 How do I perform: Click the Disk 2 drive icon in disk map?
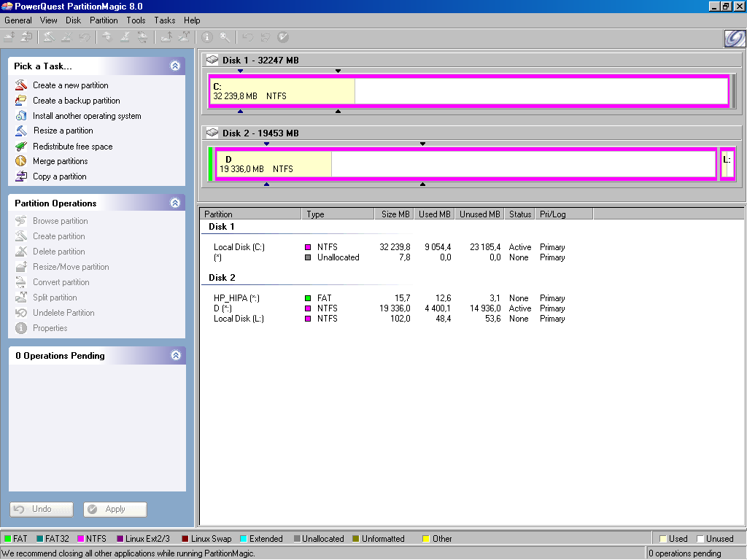(x=212, y=133)
